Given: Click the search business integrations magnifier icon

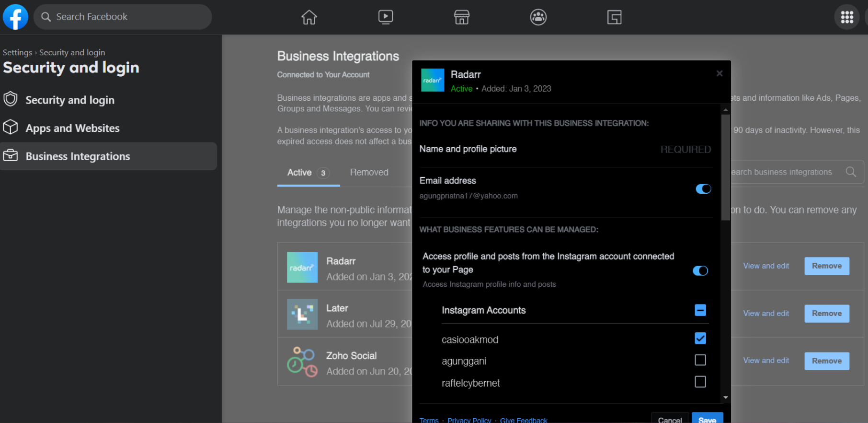Looking at the screenshot, I should pos(851,172).
